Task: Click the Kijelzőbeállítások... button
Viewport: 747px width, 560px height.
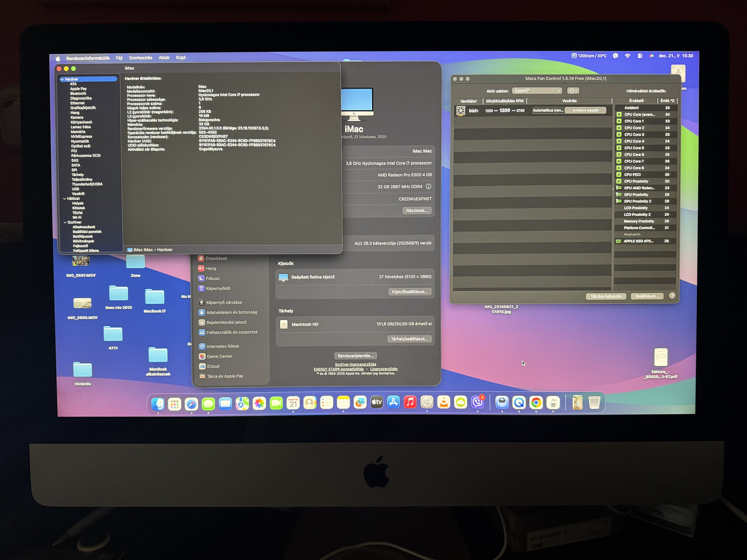Action: click(x=410, y=292)
